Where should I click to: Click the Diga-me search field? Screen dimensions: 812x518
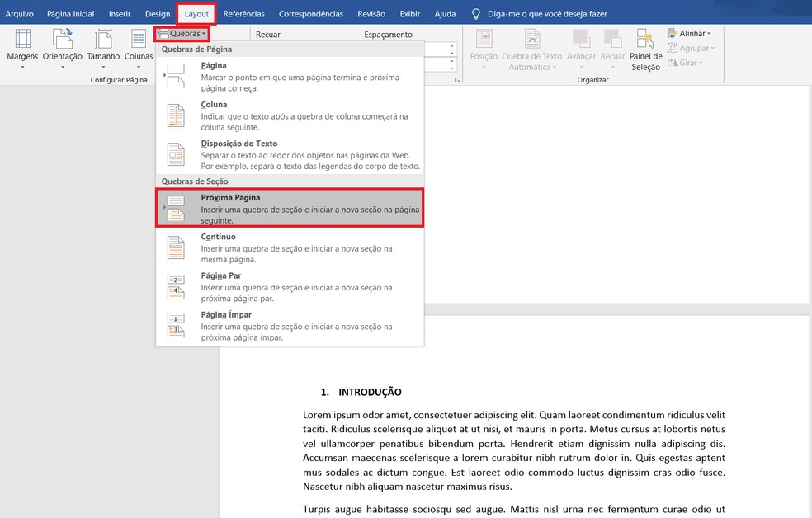(547, 14)
